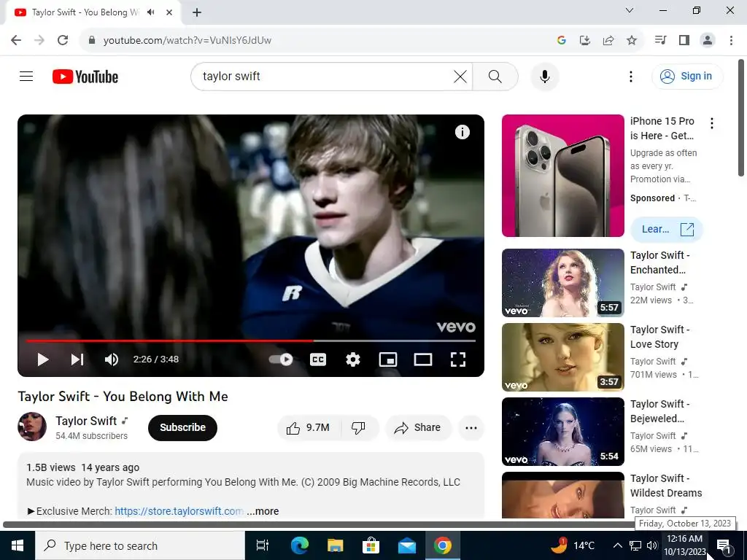
Task: Open Taylor Swift channel avatar
Action: pos(32,427)
